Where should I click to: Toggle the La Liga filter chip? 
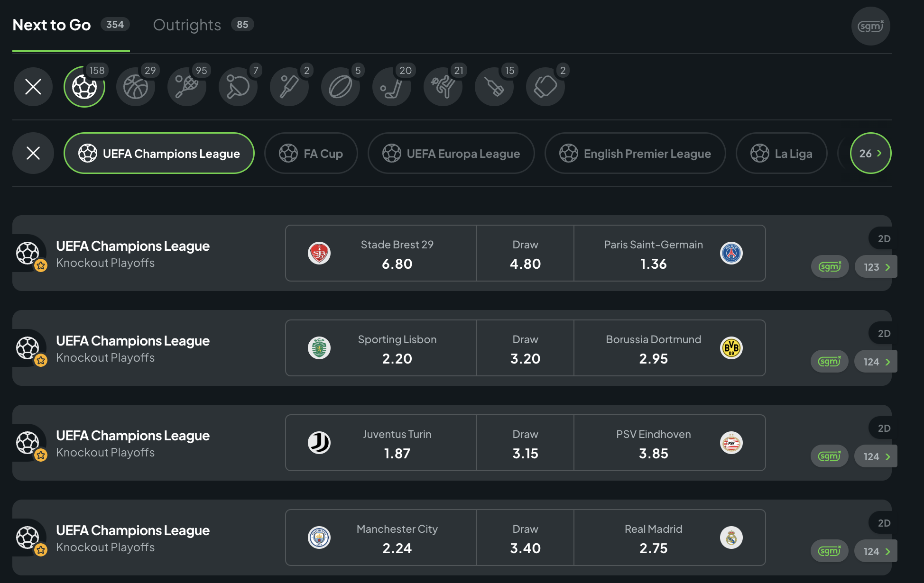781,153
